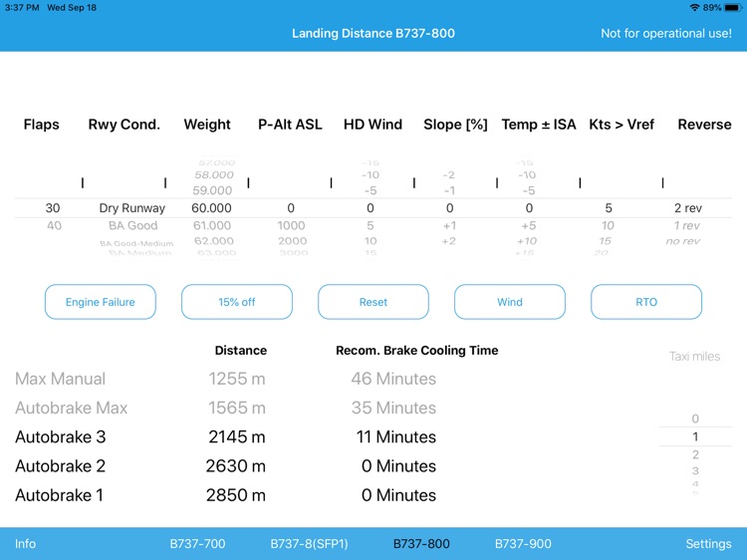Tap the Taxi miles label
This screenshot has height=560, width=747.
pyautogui.click(x=694, y=356)
